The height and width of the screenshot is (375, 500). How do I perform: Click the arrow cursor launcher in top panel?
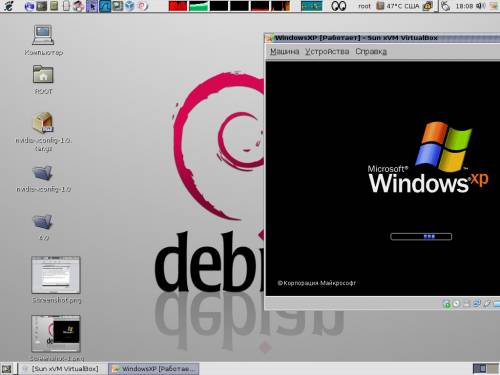coord(92,6)
